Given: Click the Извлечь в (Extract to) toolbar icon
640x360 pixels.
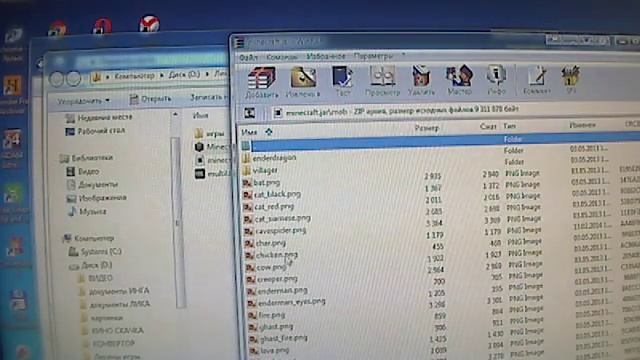Looking at the screenshot, I should pos(303,82).
